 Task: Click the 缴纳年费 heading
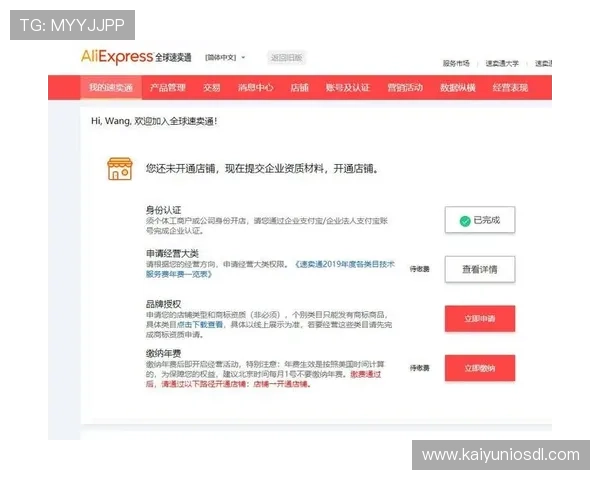pos(163,353)
